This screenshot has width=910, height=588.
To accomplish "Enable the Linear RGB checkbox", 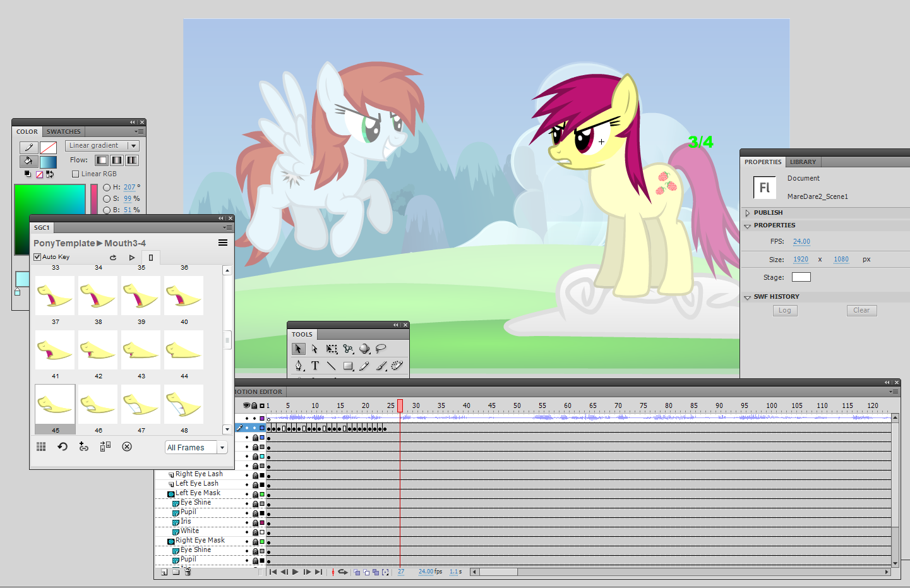I will click(x=76, y=174).
